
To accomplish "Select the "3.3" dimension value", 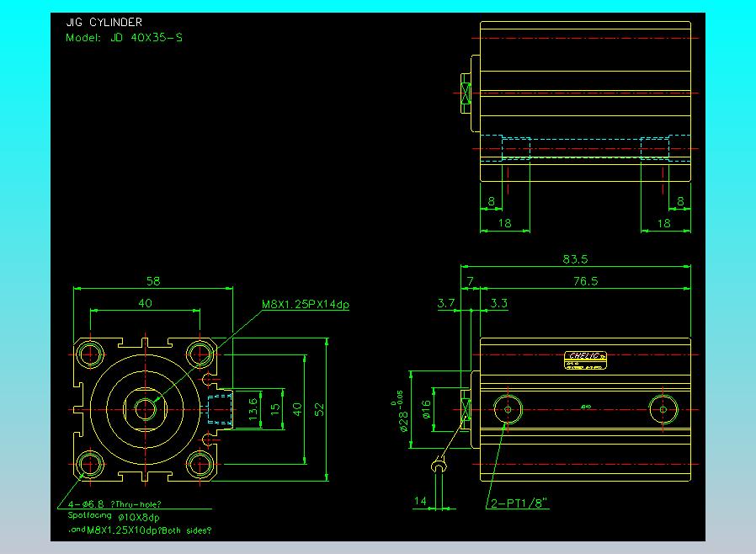I will pos(499,303).
